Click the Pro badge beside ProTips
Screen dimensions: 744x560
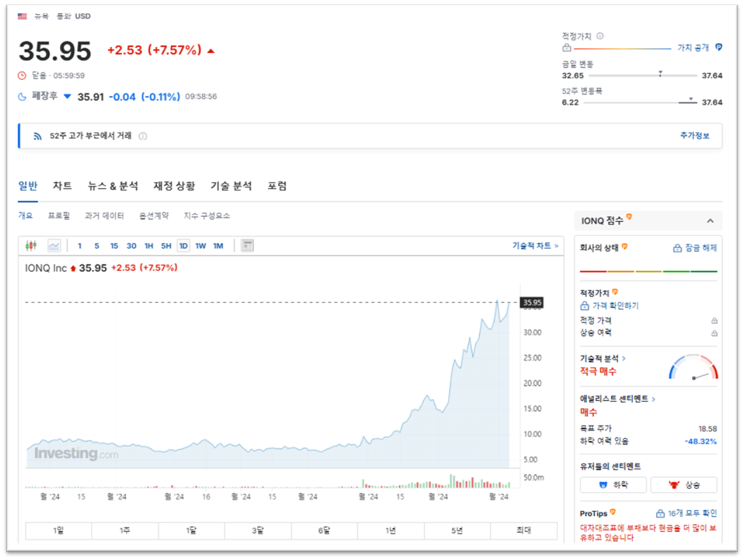tap(613, 512)
